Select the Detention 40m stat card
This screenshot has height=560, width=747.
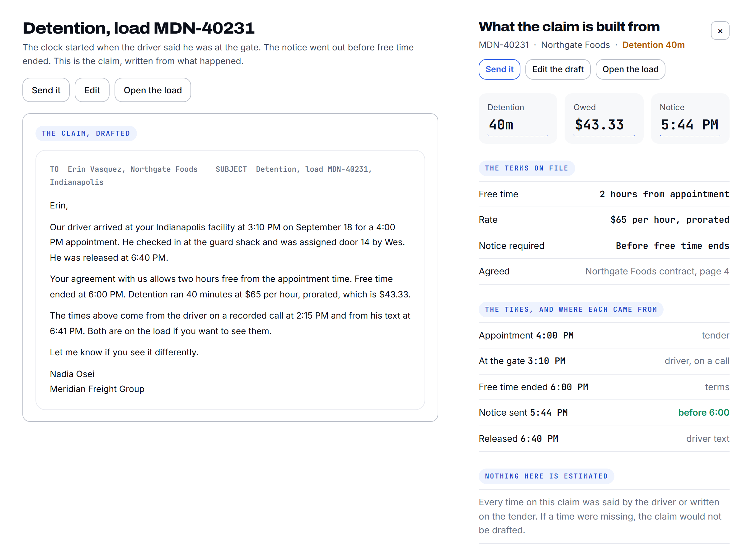click(517, 119)
